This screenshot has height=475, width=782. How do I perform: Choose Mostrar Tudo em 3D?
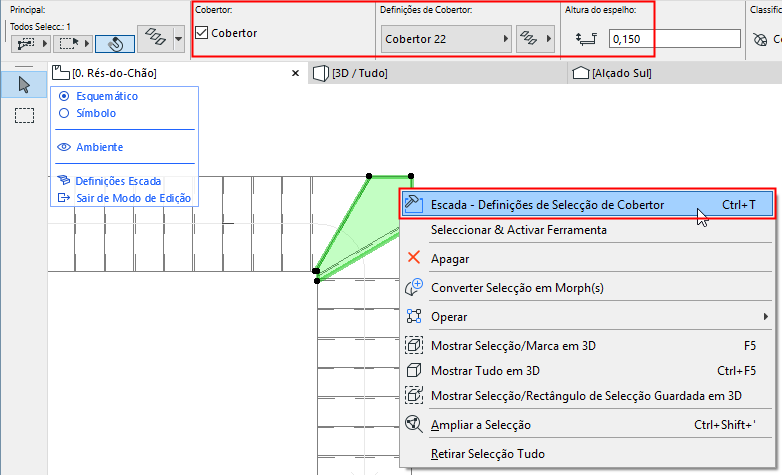click(x=485, y=371)
